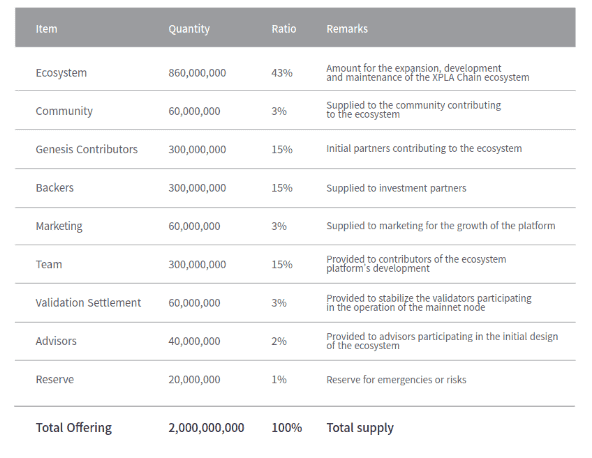
Task: Click the Advisors row label
Action: pyautogui.click(x=56, y=341)
